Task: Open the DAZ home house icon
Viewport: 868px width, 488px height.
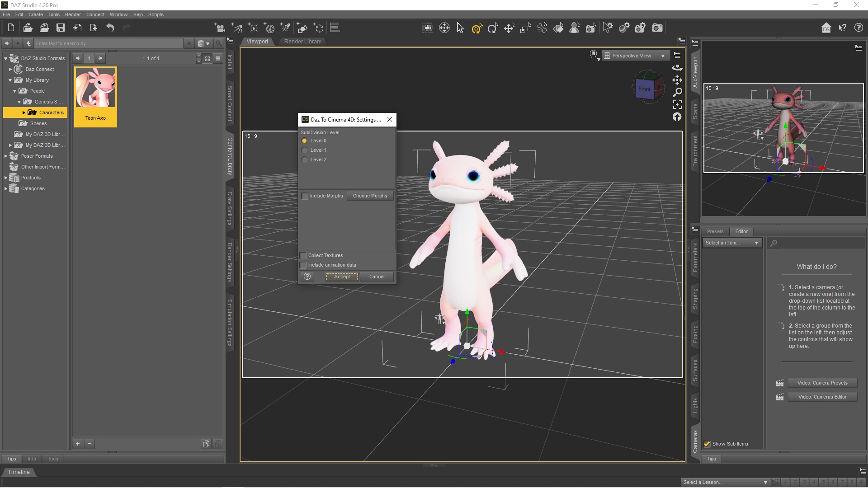Action: tap(826, 28)
